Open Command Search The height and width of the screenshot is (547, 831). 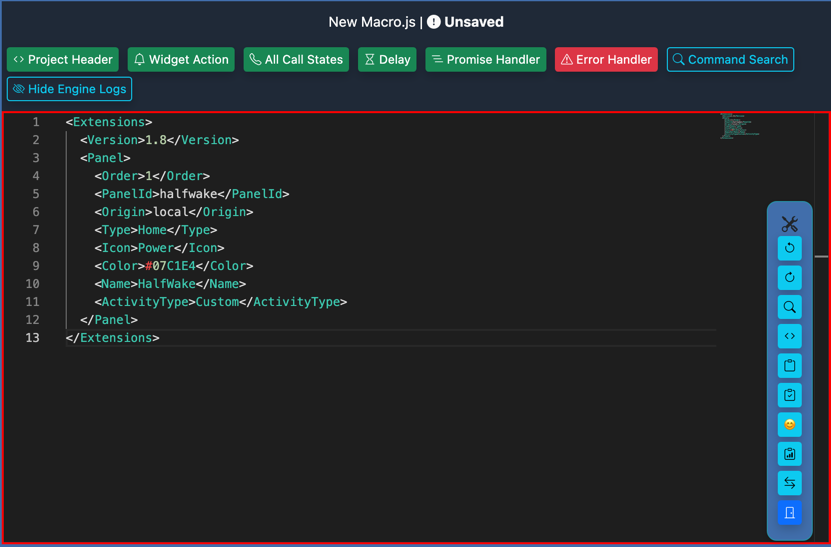coord(730,60)
